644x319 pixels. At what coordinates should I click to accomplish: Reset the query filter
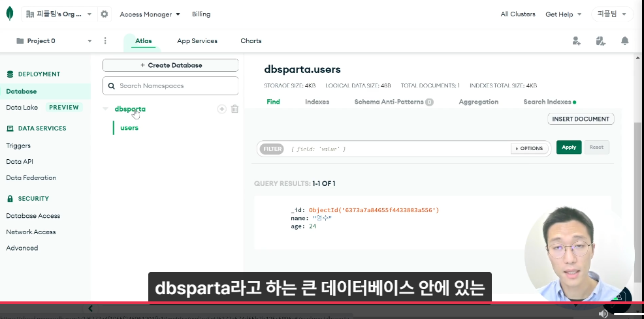(596, 147)
